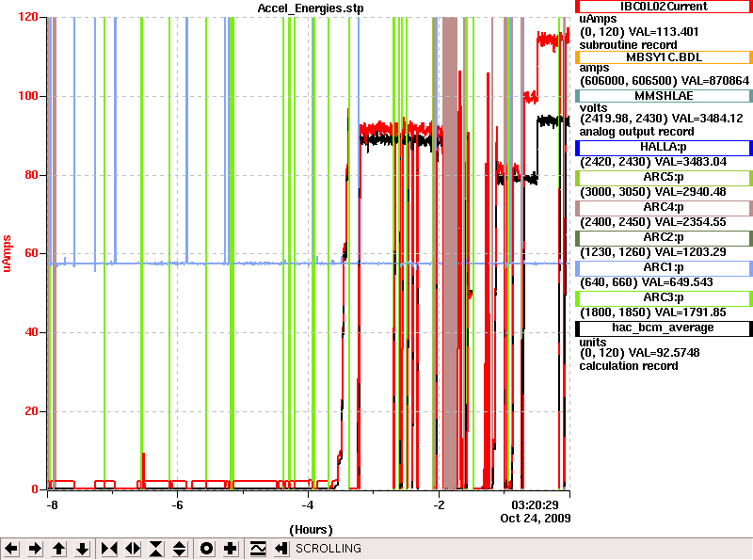Click the Accel_Energies.stp graph title
Image resolution: width=753 pixels, height=560 pixels.
(x=311, y=8)
